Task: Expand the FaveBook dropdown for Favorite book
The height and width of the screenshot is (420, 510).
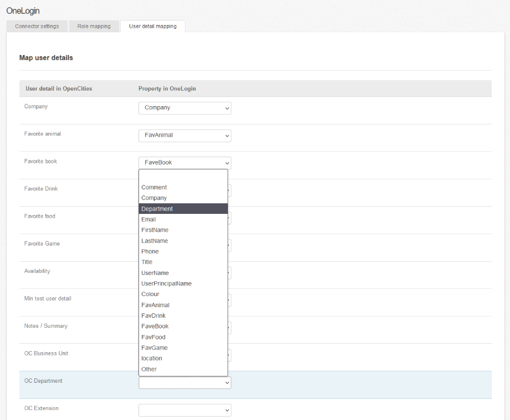Action: coord(185,163)
